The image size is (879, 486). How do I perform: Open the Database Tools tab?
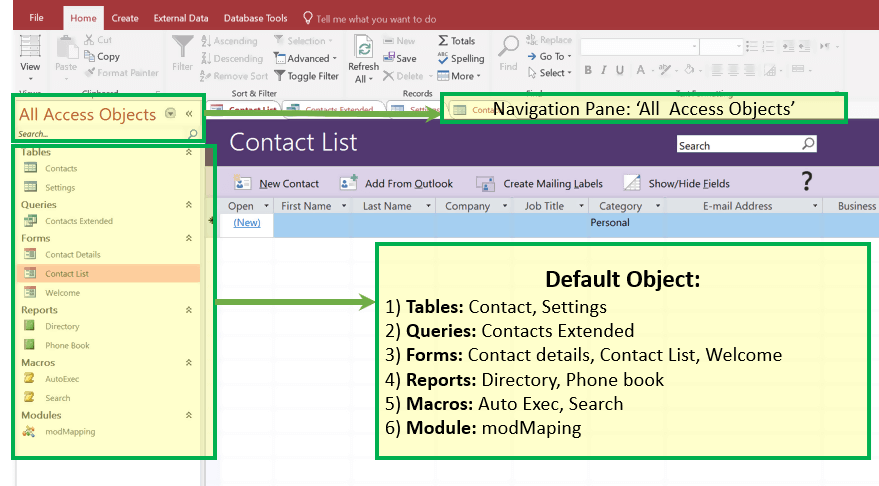255,18
